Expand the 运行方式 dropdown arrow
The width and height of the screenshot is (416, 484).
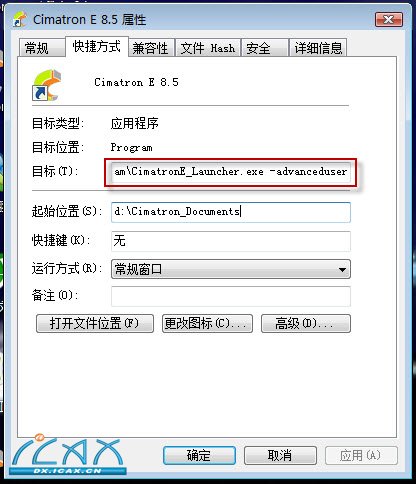click(x=342, y=269)
